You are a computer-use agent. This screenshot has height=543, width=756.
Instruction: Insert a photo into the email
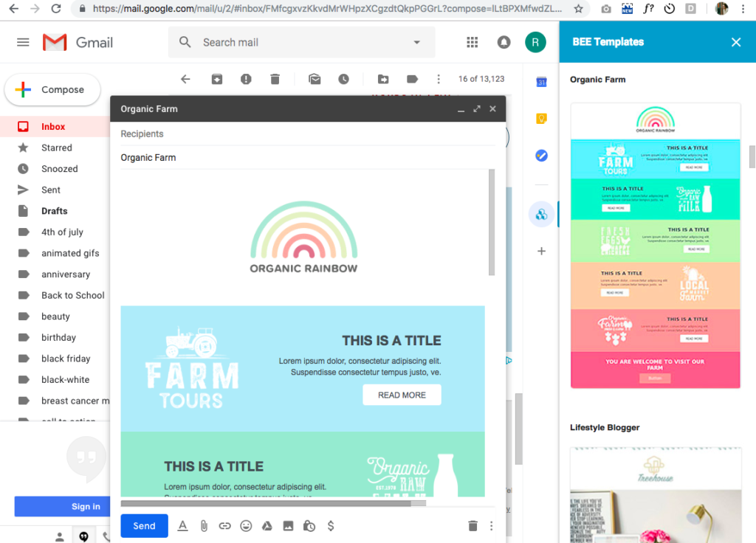[288, 526]
